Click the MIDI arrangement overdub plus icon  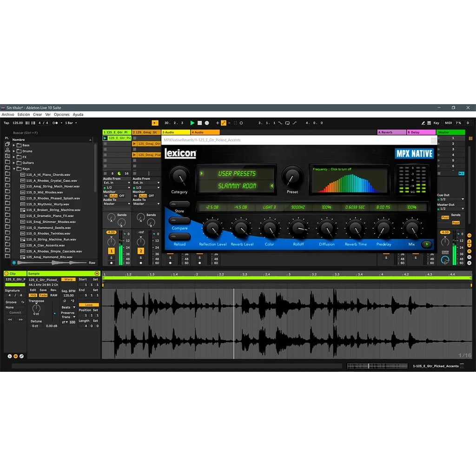[x=218, y=123]
